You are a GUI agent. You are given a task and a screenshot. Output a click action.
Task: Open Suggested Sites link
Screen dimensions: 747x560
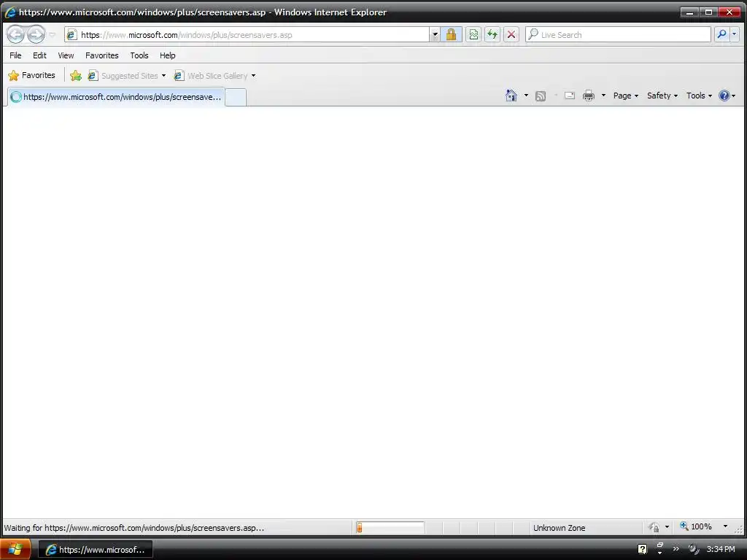123,76
